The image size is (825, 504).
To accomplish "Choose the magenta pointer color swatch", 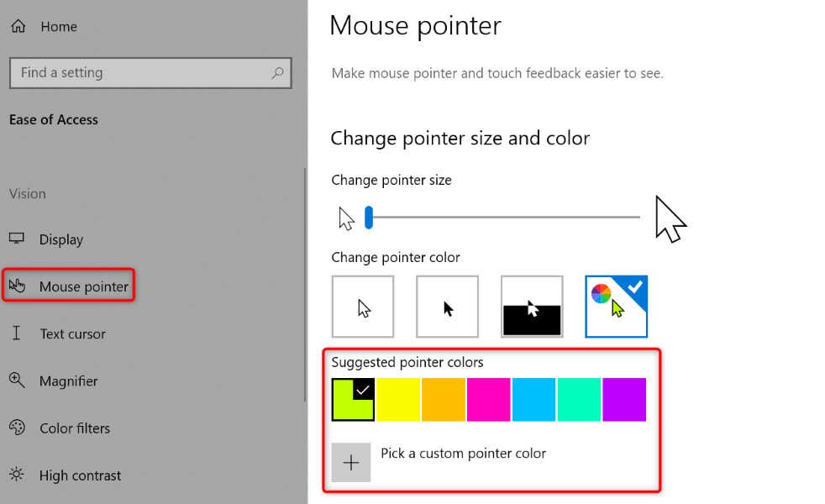I will point(488,399).
